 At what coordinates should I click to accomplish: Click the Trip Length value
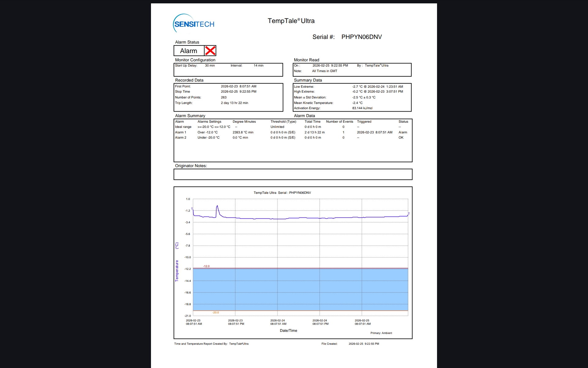point(234,103)
